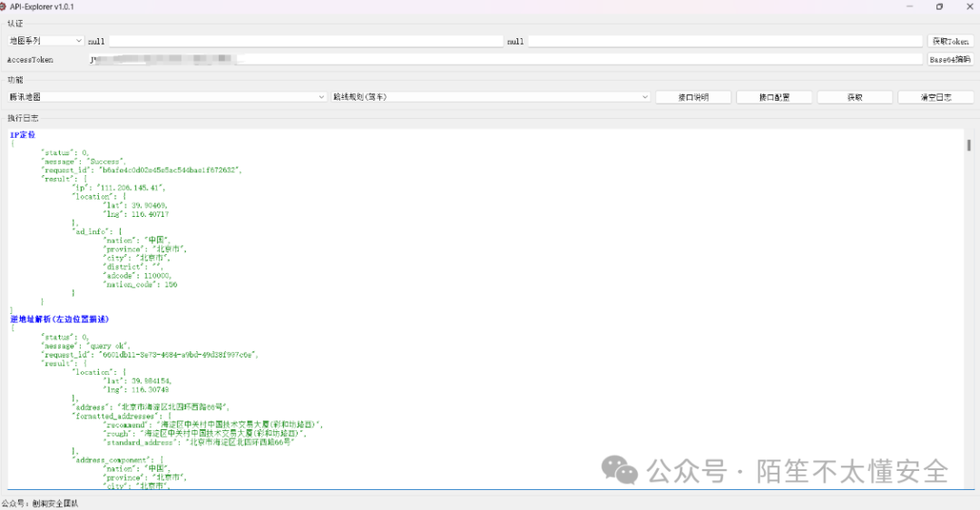Viewport: 980px width, 510px height.
Task: Click the 清空日志 button
Action: (936, 97)
